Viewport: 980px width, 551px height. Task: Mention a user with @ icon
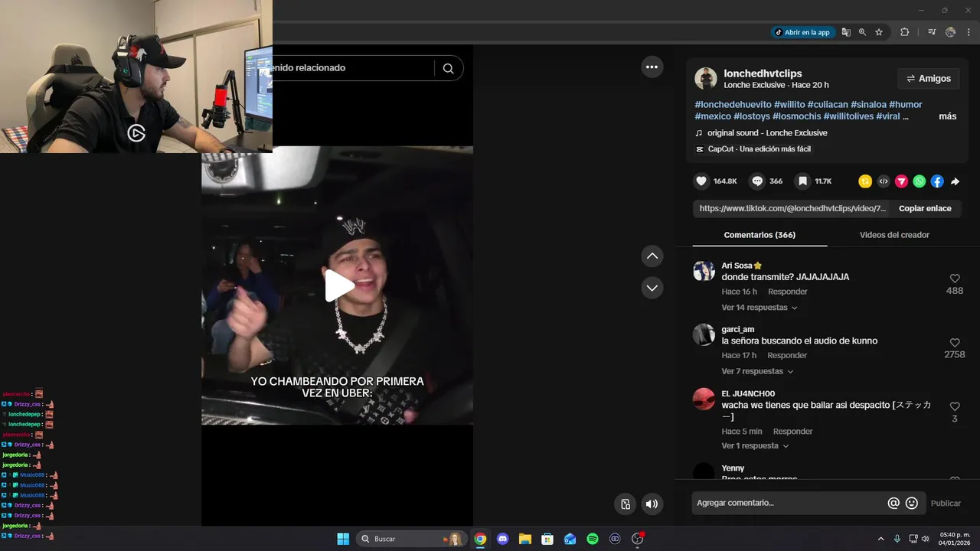(x=893, y=503)
